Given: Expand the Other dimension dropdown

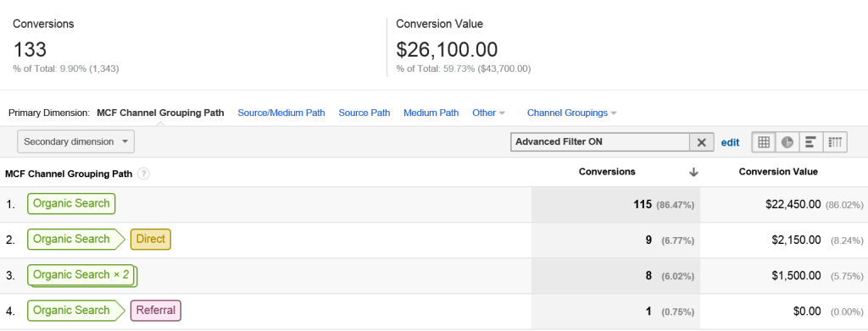Looking at the screenshot, I should click(488, 113).
